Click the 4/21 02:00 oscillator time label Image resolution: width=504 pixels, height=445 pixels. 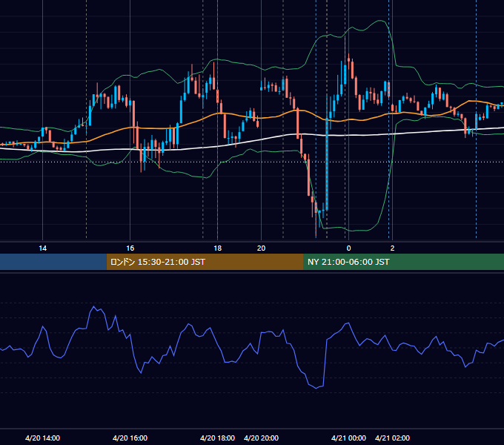point(392,438)
